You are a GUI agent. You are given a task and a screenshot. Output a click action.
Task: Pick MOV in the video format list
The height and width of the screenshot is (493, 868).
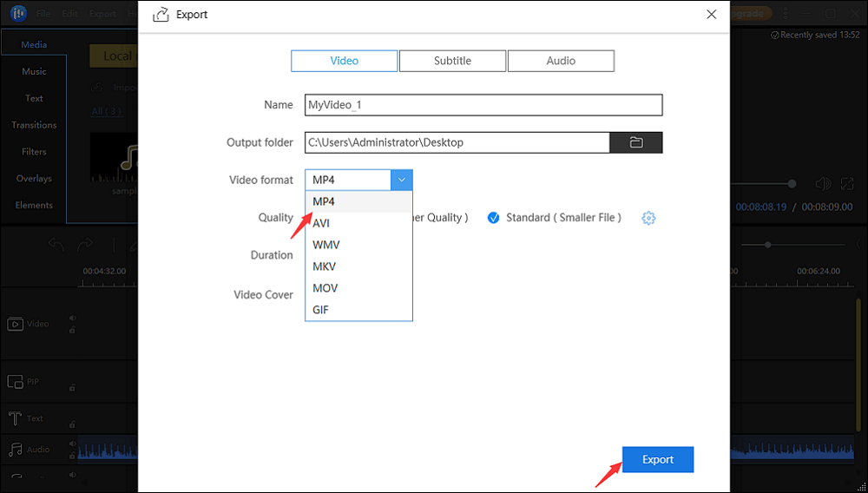click(325, 288)
